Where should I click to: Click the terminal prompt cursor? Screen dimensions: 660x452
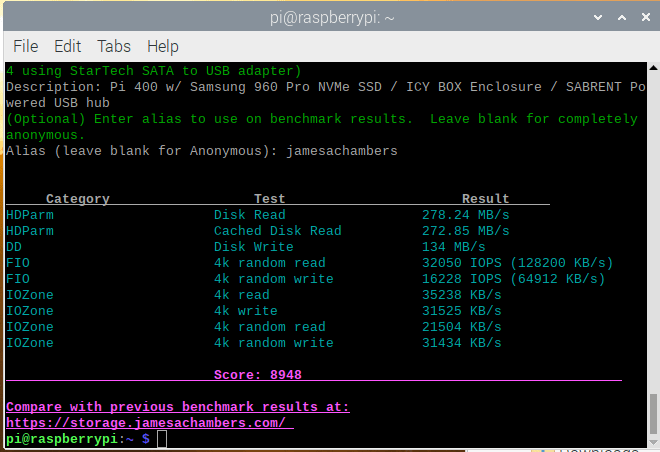tap(162, 439)
